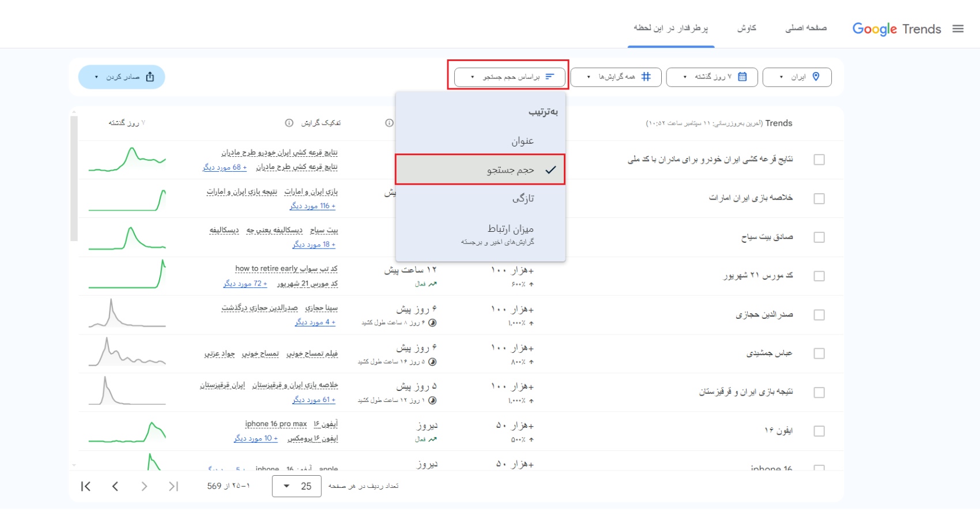Click the how to retire early query
The image size is (980, 519).
click(266, 269)
